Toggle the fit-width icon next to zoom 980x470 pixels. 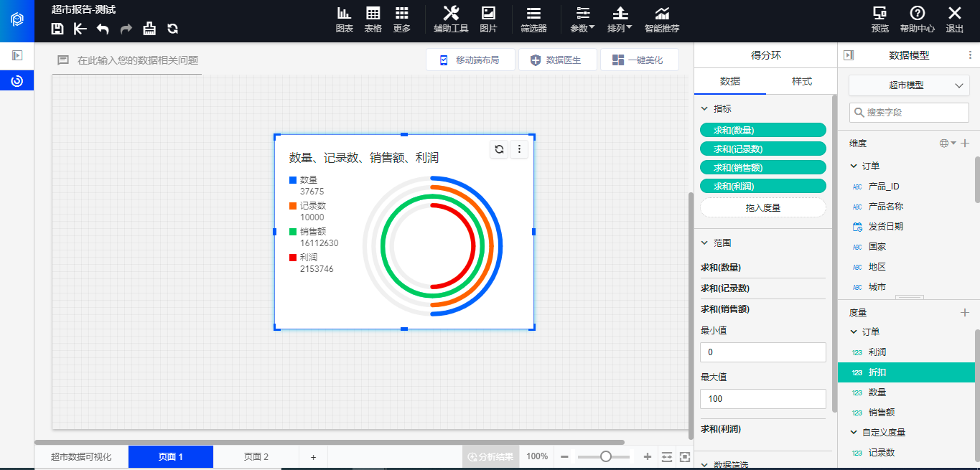click(x=667, y=456)
